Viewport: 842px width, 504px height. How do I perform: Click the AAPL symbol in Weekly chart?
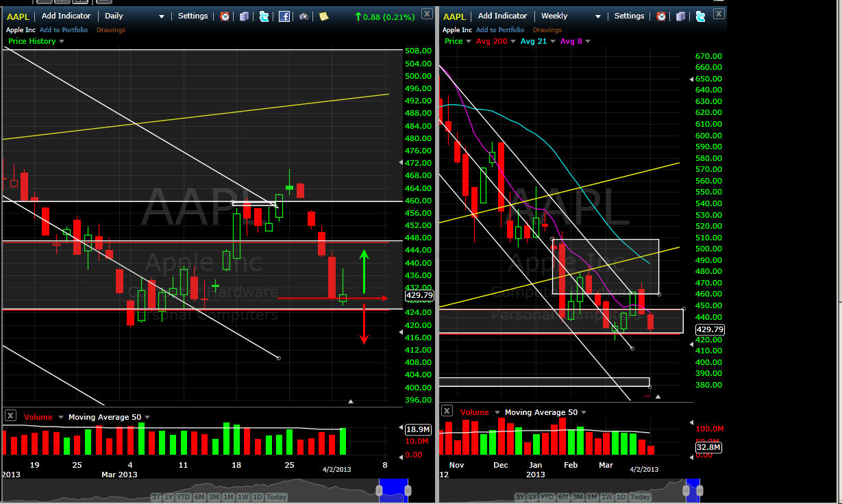pyautogui.click(x=455, y=16)
